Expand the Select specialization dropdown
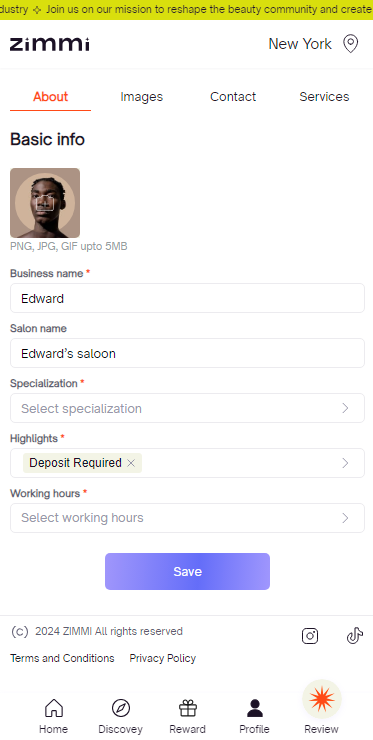This screenshot has height=740, width=373. pyautogui.click(x=187, y=408)
